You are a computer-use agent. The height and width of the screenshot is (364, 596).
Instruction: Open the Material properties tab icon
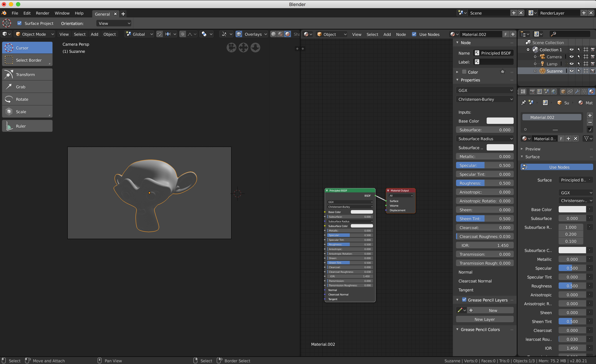coord(591,91)
